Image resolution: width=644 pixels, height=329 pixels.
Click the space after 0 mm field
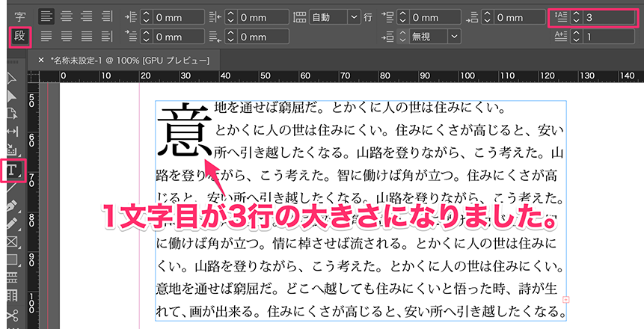(520, 17)
